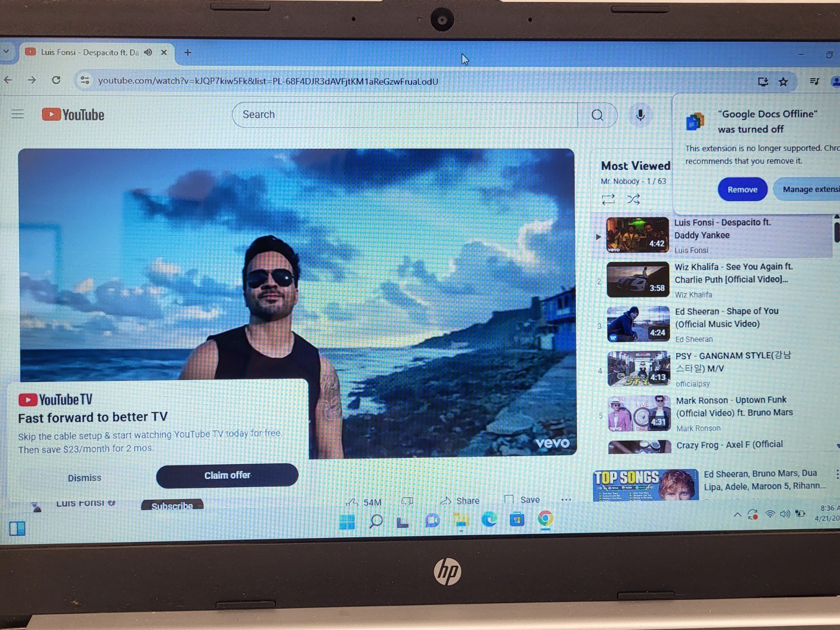Dismiss the YouTube TV offer
Image resolution: width=840 pixels, height=630 pixels.
tap(85, 478)
